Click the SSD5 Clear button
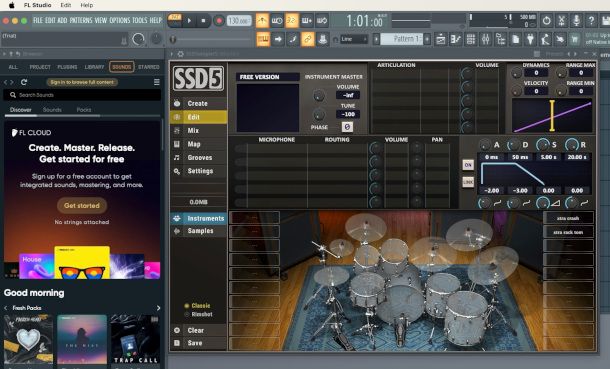Viewport: 610px width, 369px height. pyautogui.click(x=198, y=330)
